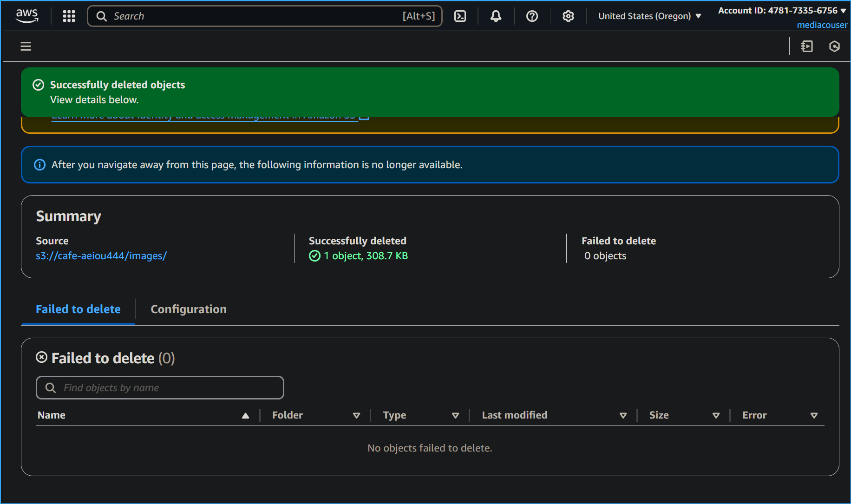851x504 pixels.
Task: Launch CloudShell from the top bar
Action: tap(460, 16)
